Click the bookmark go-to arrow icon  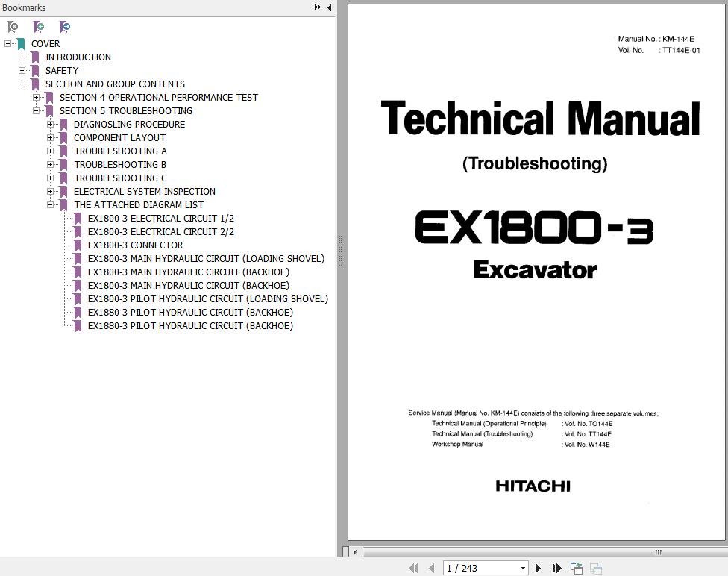point(65,26)
